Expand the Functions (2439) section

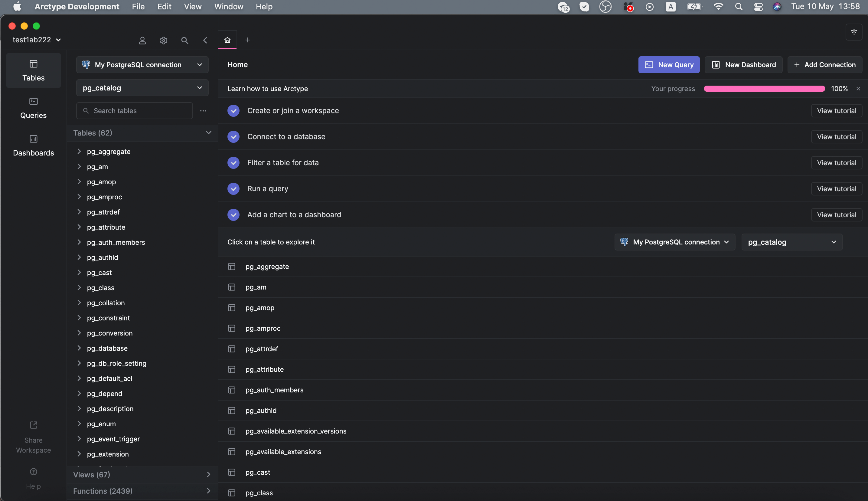point(142,491)
